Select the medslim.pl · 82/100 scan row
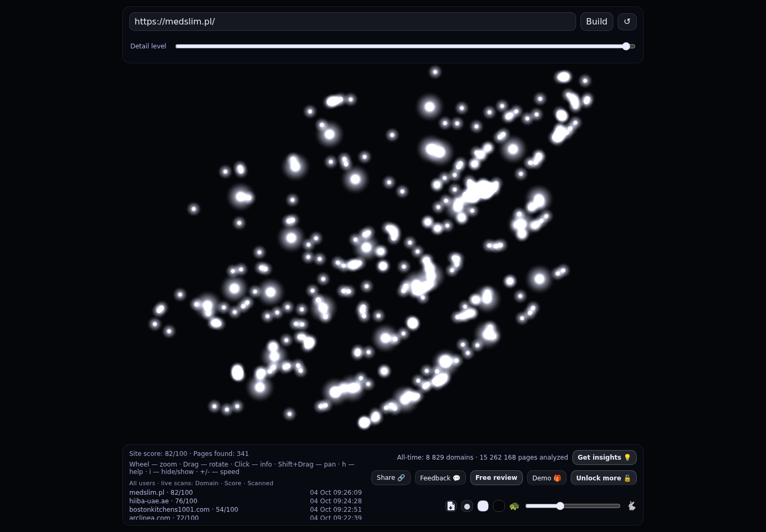This screenshot has height=532, width=766. coord(245,493)
